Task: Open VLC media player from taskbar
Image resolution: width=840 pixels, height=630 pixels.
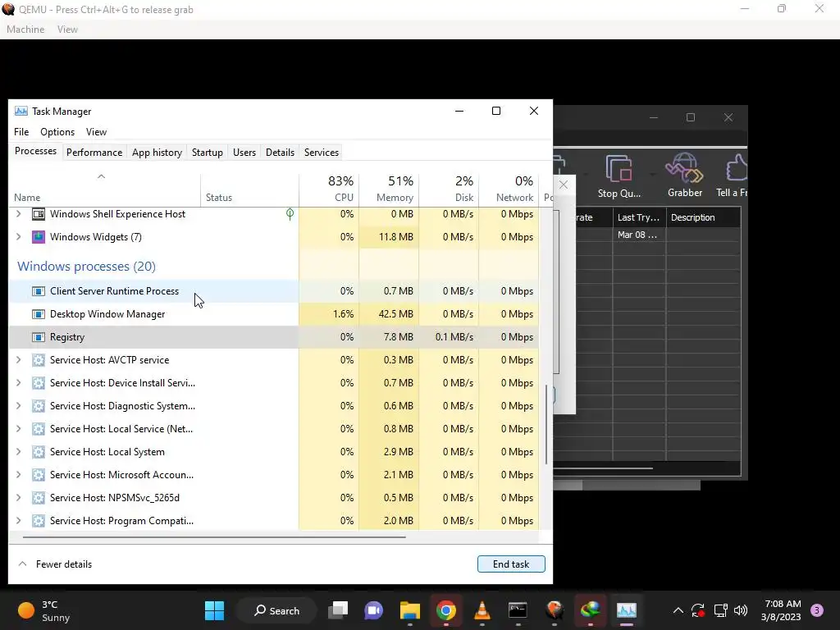Action: coord(482,610)
